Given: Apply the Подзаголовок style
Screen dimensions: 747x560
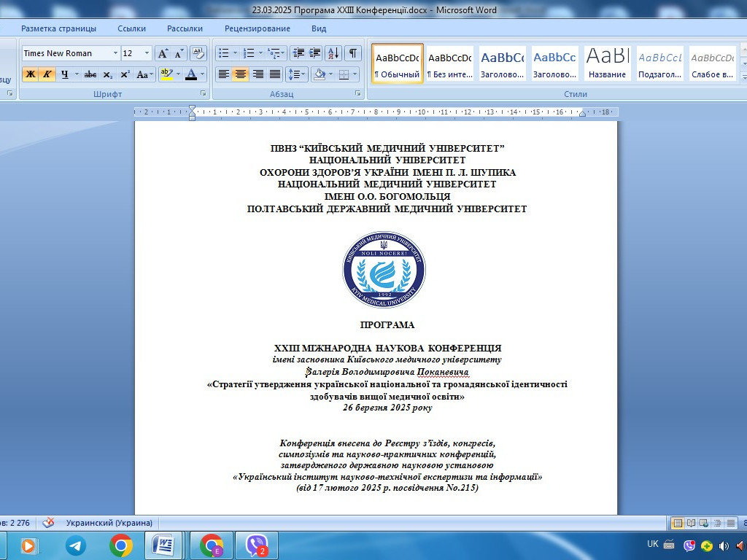Looking at the screenshot, I should pos(659,64).
